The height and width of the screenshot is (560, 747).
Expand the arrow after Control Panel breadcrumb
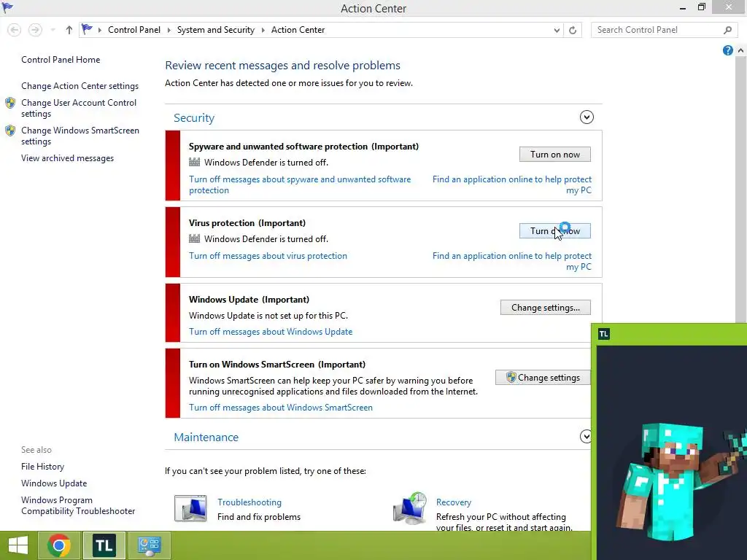[x=169, y=30]
